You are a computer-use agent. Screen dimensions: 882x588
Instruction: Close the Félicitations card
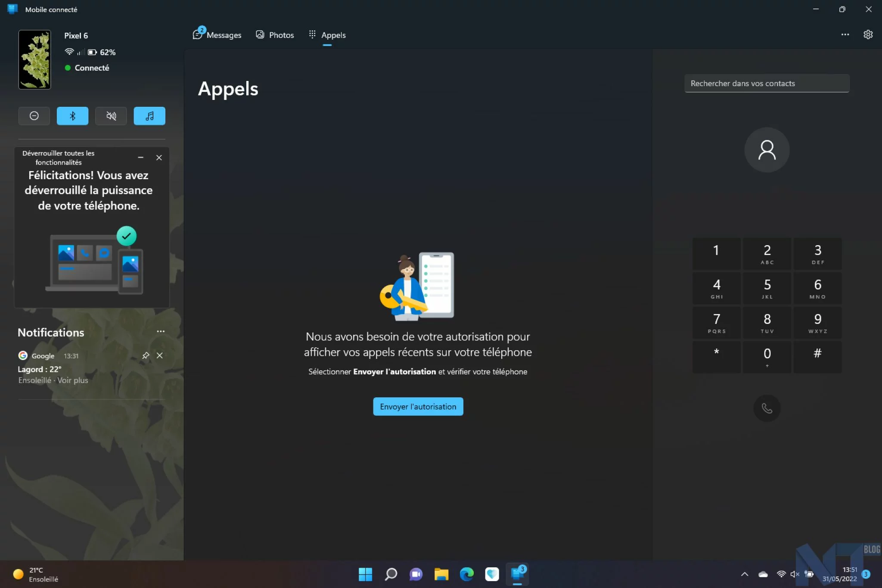coord(159,158)
